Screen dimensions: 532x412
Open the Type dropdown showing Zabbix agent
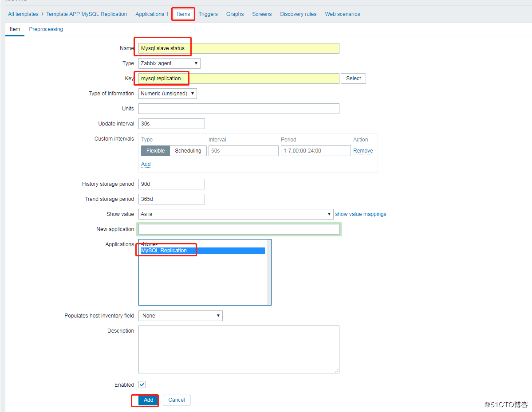click(x=169, y=63)
